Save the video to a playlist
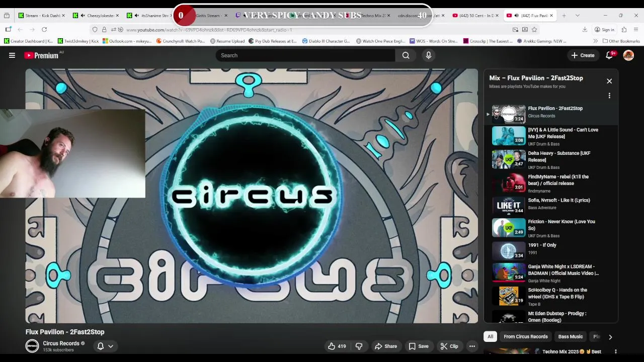 (419, 346)
